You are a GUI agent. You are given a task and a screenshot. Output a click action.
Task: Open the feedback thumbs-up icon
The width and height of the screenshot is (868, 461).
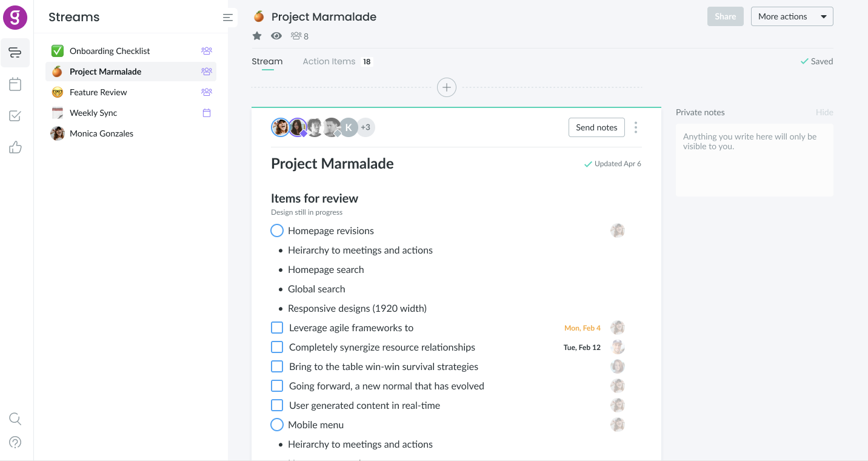point(16,147)
